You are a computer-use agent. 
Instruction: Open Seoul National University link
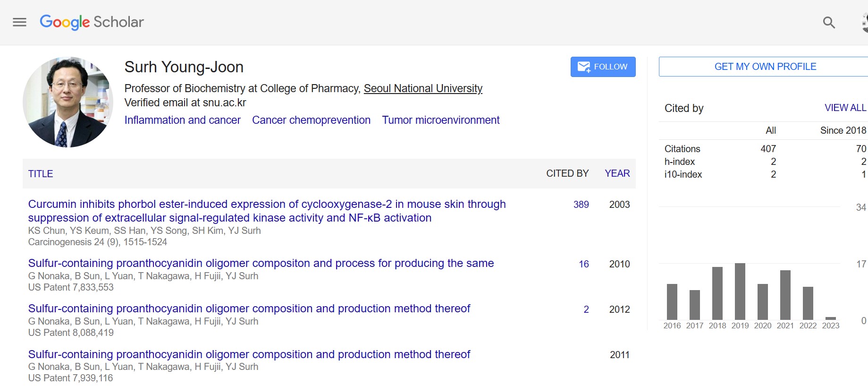[x=423, y=88]
